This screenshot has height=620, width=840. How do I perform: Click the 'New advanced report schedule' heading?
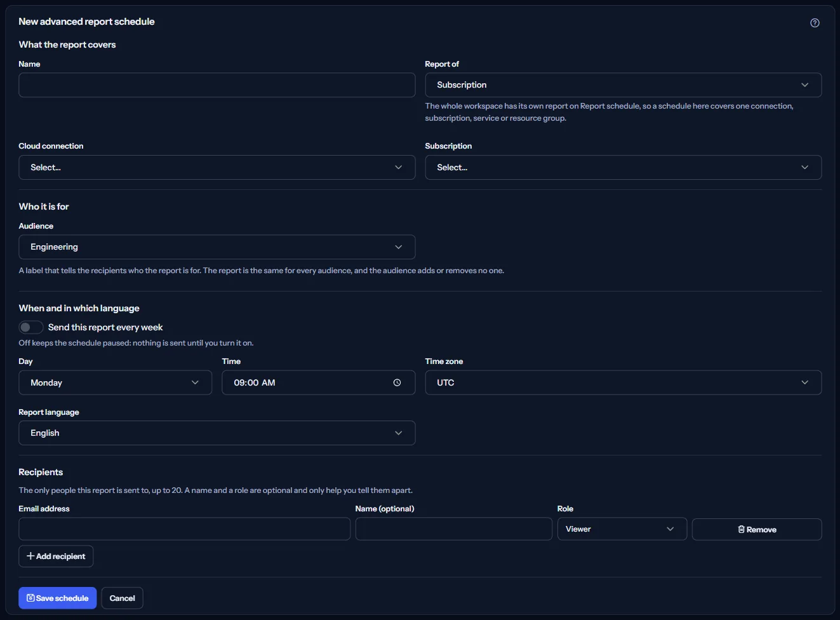tap(86, 22)
